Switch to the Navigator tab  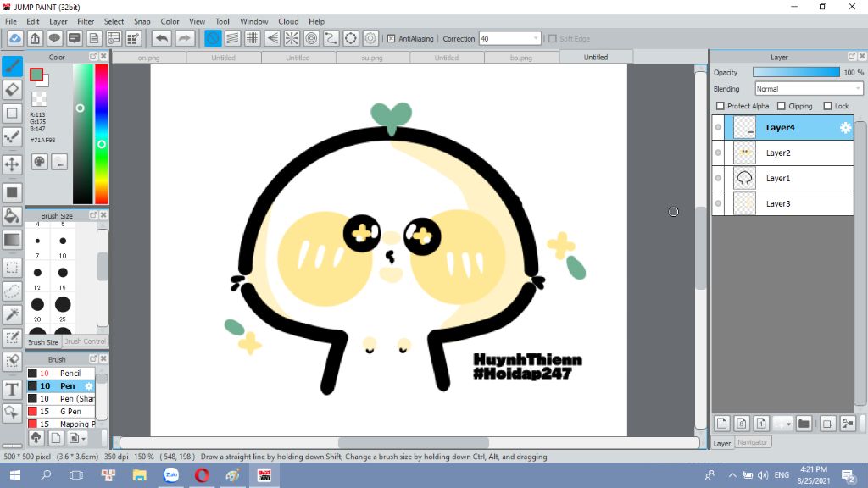point(753,442)
